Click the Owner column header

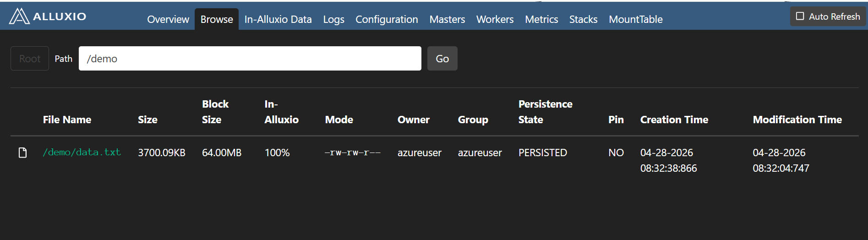414,120
